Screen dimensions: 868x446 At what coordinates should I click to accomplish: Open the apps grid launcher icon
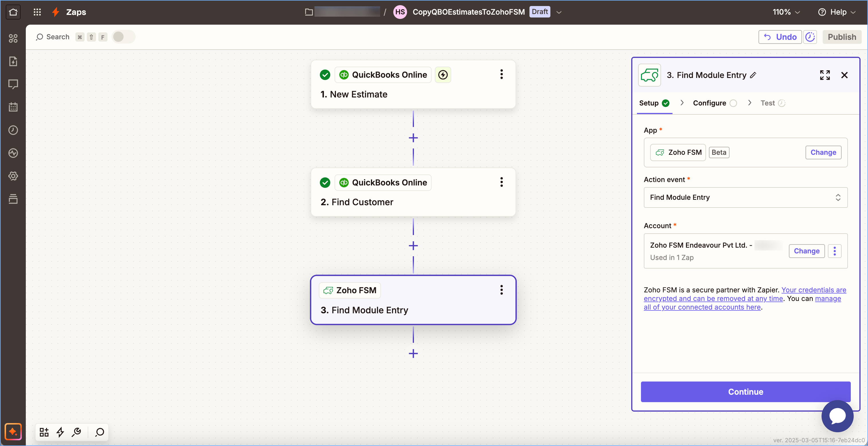(x=37, y=12)
